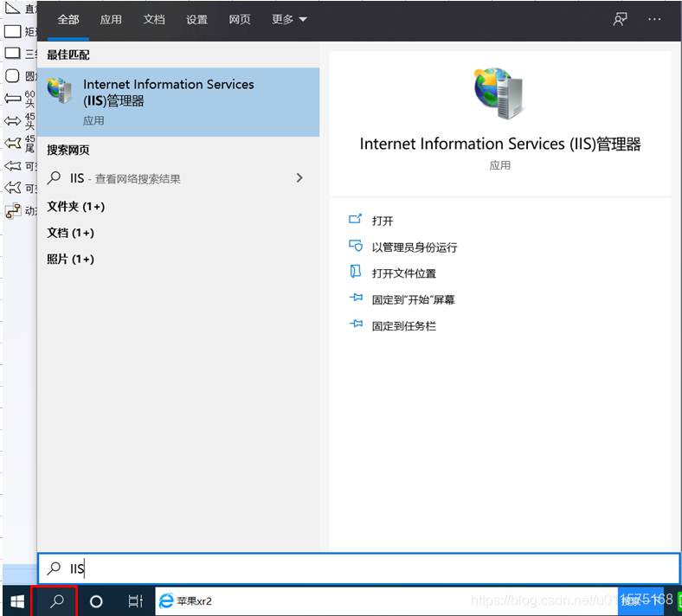
Task: Select the right triangle shape in left panel
Action: coord(12,8)
